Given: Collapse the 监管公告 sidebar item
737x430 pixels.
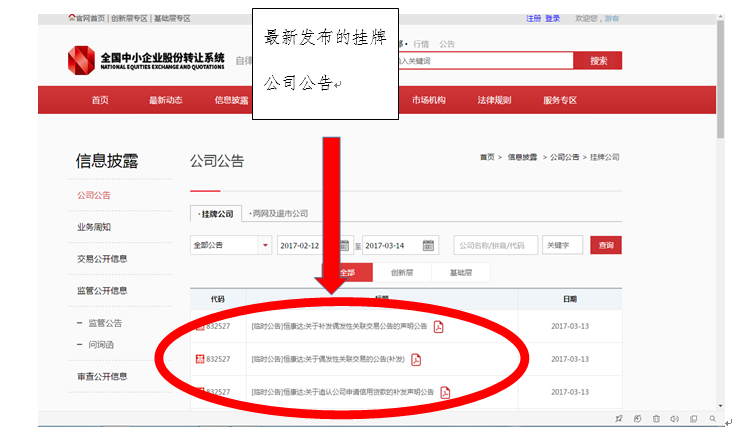Looking at the screenshot, I should click(x=80, y=323).
